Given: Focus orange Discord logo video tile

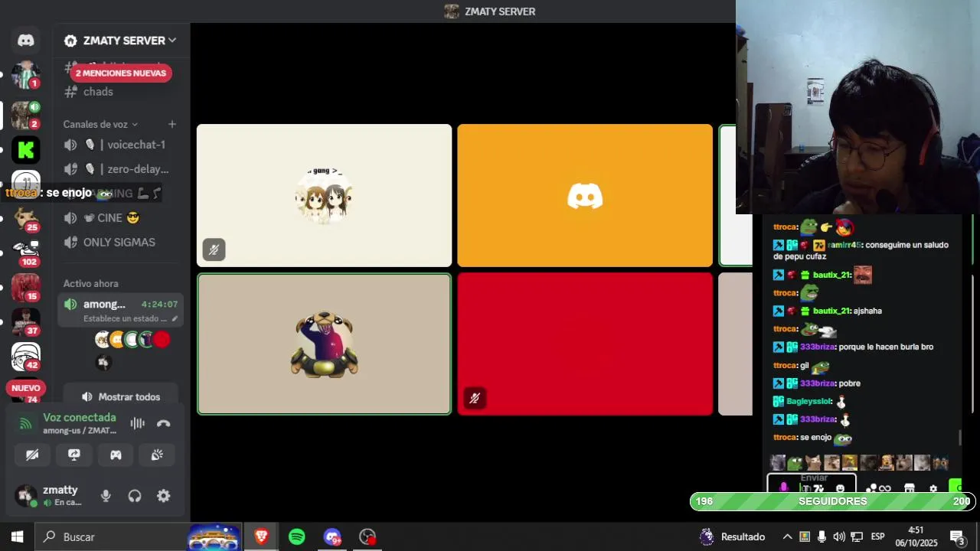Looking at the screenshot, I should (x=585, y=196).
